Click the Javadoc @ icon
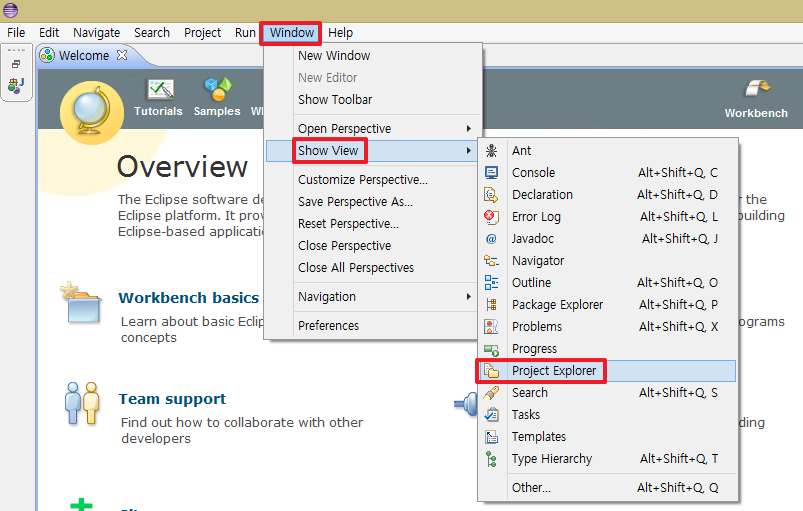The height and width of the screenshot is (511, 803). tap(491, 239)
